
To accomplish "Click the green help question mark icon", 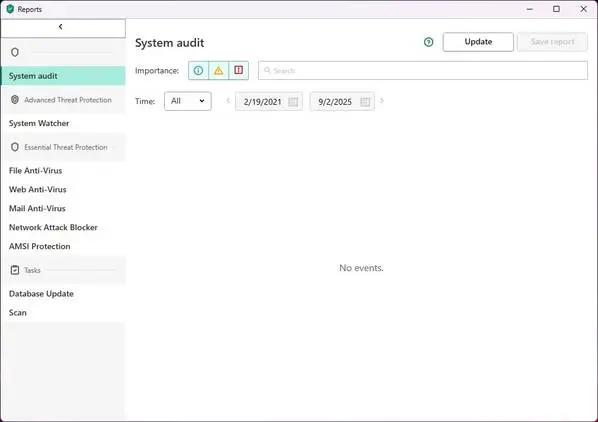I will click(428, 42).
